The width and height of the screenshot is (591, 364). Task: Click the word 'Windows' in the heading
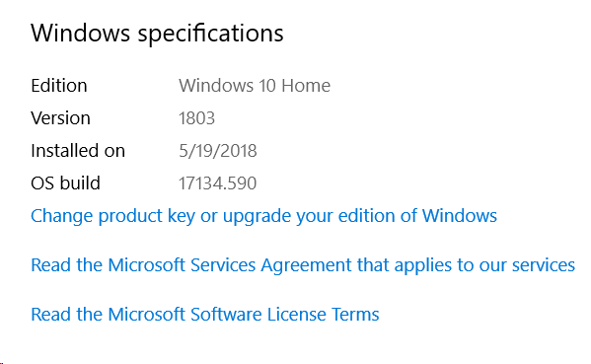pos(80,33)
